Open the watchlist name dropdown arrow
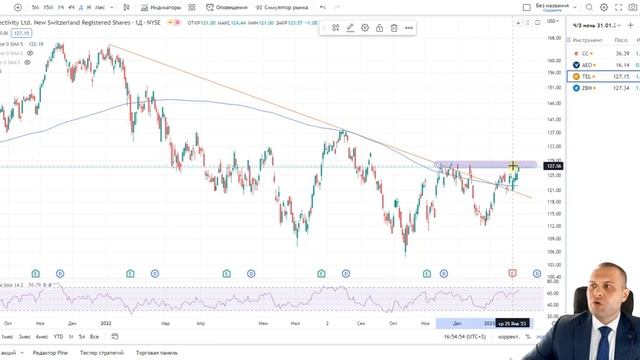Viewport: 640px width, 360px height. pos(619,25)
